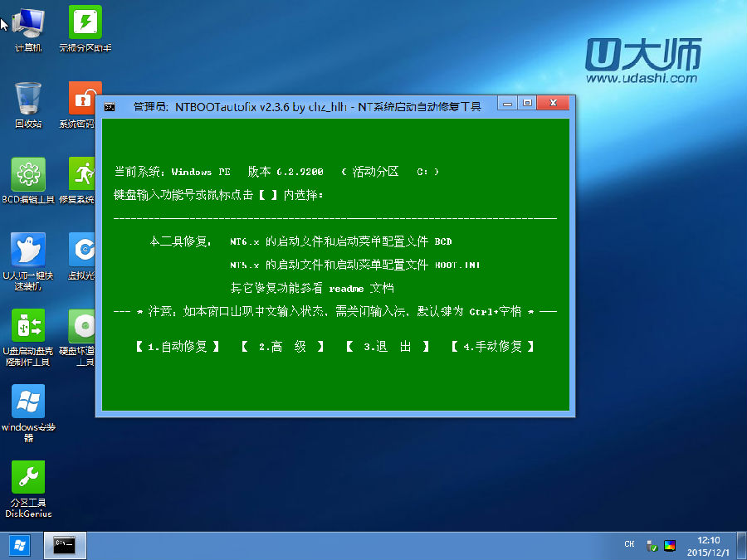Select option 4 手动修复 (manual repair)

[493, 347]
